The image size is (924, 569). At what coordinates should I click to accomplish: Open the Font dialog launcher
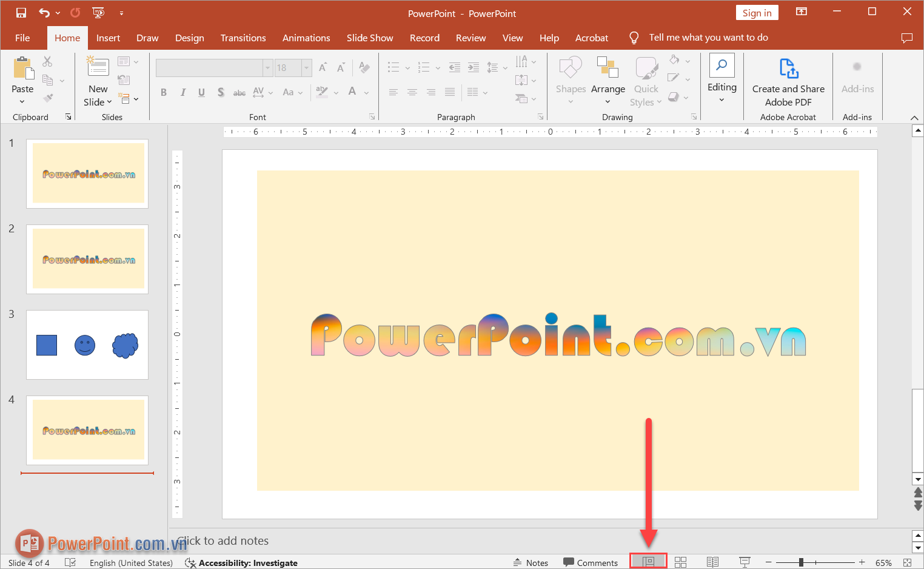coord(372,116)
